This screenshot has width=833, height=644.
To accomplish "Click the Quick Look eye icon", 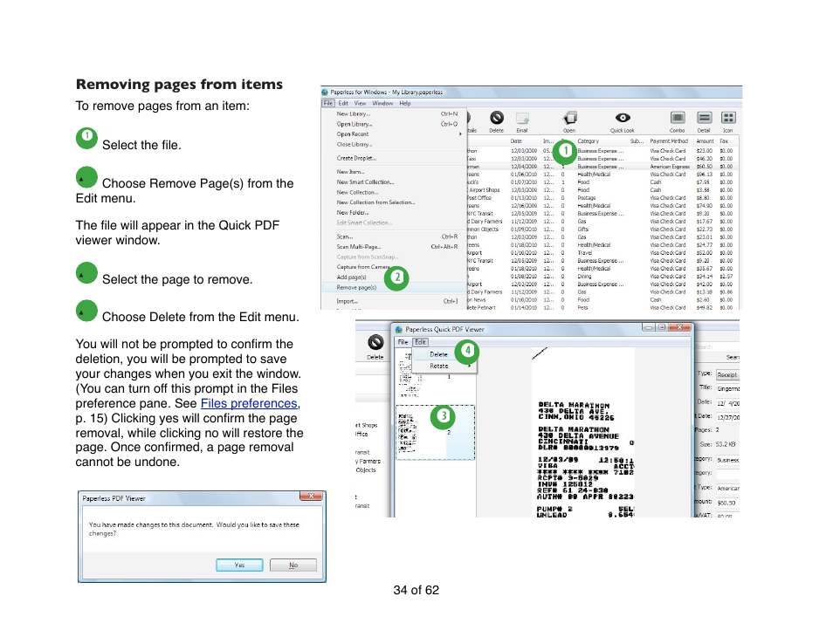I will point(623,118).
